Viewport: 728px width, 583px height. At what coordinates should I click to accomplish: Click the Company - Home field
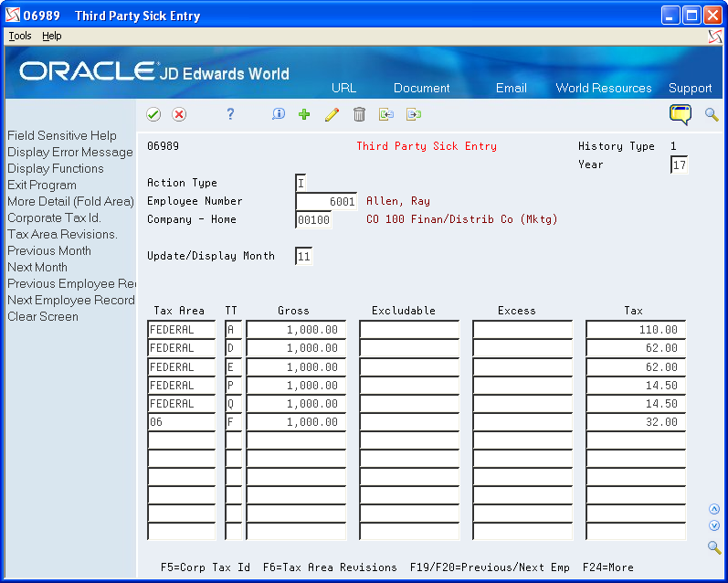click(x=314, y=219)
